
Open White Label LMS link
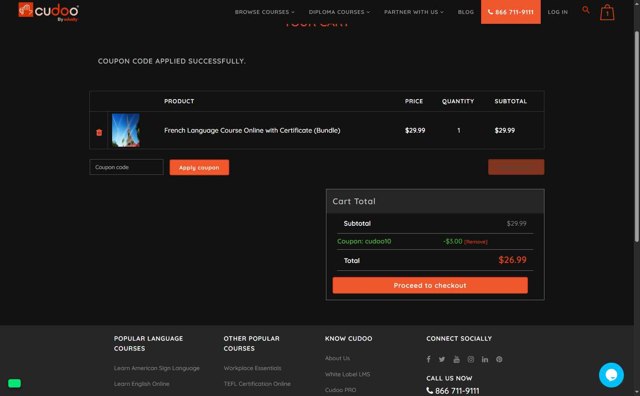(347, 374)
